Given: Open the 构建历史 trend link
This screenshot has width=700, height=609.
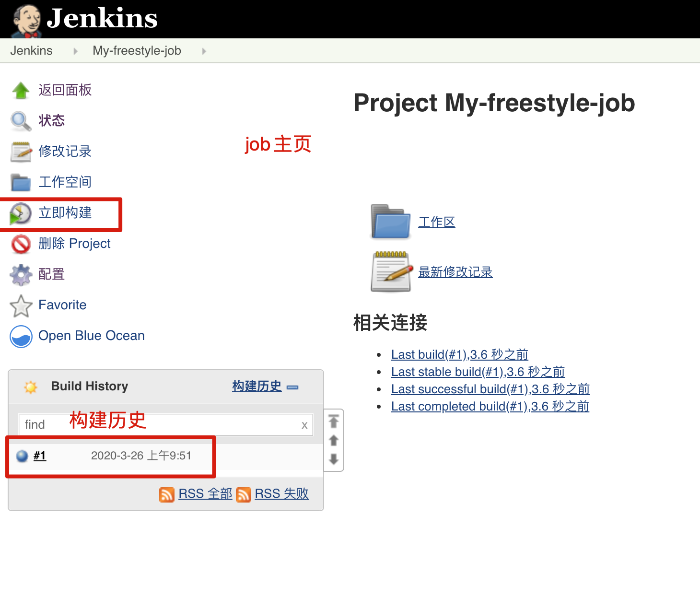Looking at the screenshot, I should pyautogui.click(x=257, y=386).
